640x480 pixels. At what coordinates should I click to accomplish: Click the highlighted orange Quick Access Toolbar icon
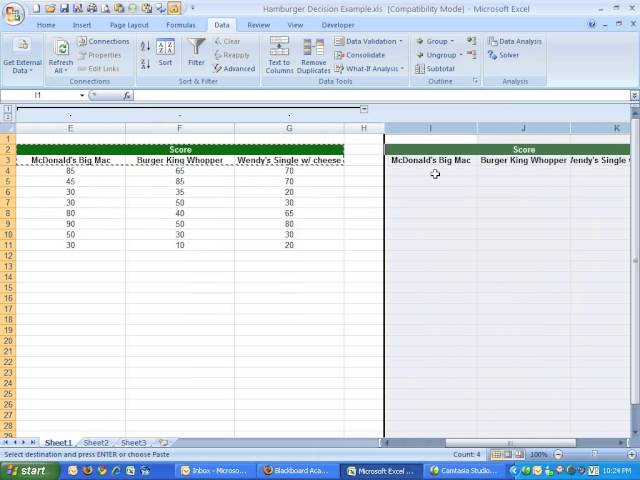pos(174,8)
